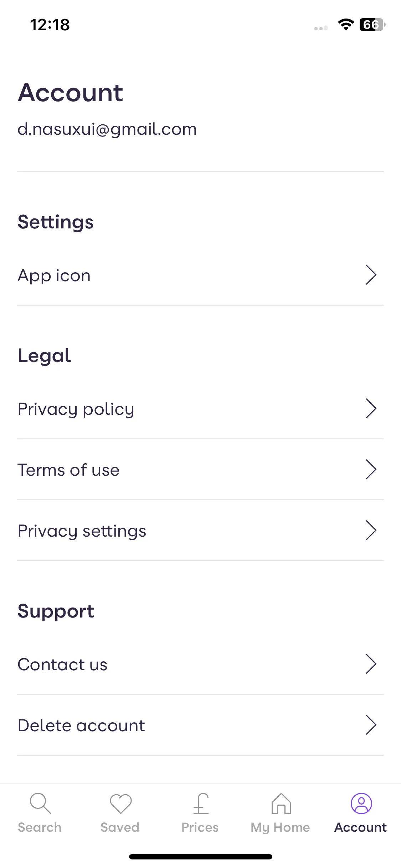The image size is (401, 868).
Task: Tap the Search magnifier icon
Action: click(x=40, y=803)
